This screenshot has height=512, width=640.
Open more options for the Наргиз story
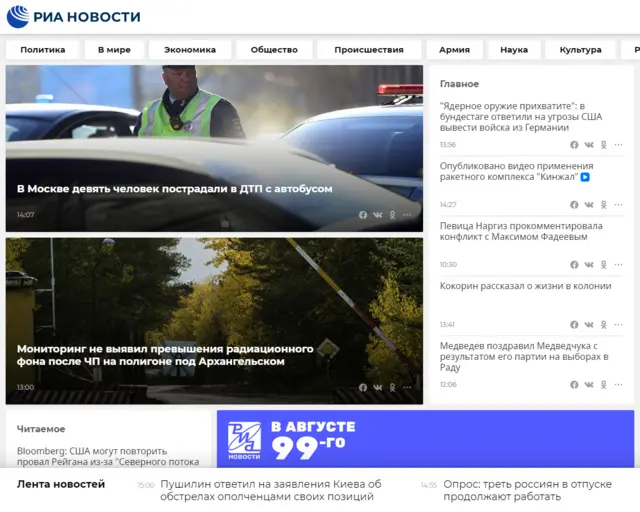pyautogui.click(x=618, y=265)
